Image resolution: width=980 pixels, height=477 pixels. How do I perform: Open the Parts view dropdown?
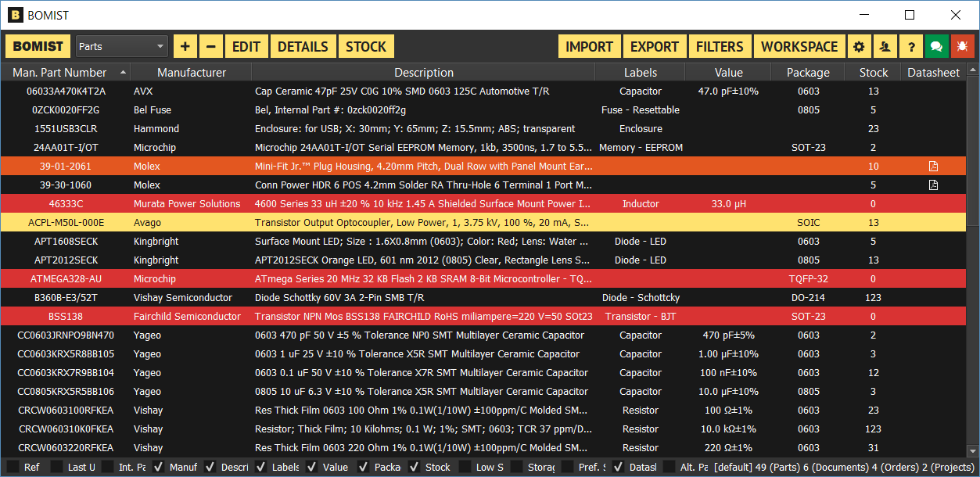pyautogui.click(x=122, y=46)
